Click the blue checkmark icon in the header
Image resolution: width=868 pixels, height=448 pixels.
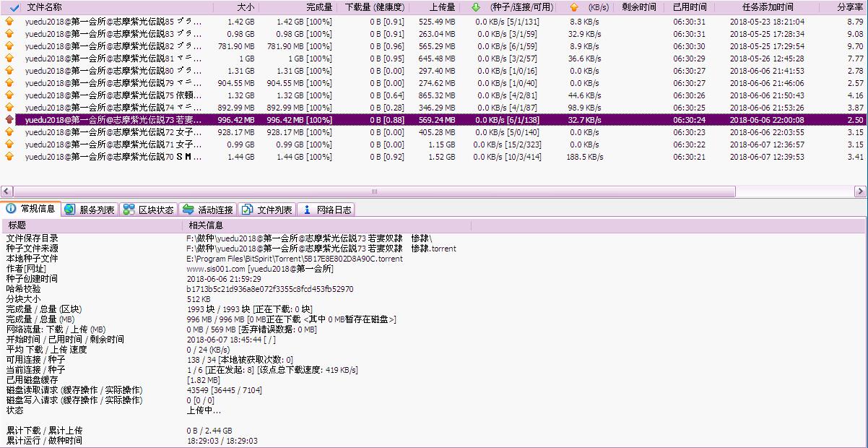tap(14, 7)
